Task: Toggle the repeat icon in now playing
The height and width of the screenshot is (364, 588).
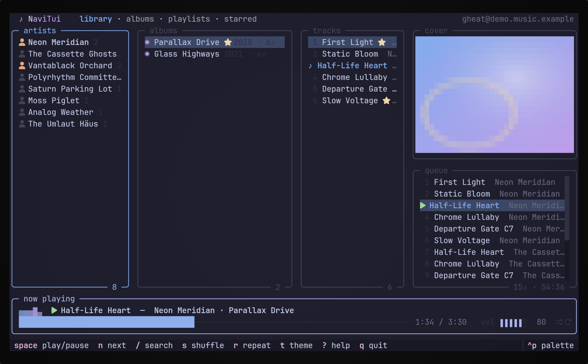Action: 568,322
